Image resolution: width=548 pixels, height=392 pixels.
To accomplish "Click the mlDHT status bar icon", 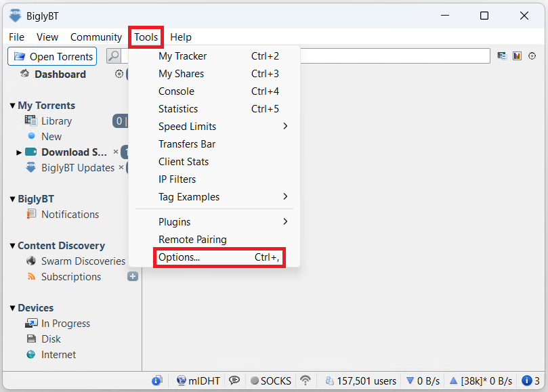I will [182, 380].
